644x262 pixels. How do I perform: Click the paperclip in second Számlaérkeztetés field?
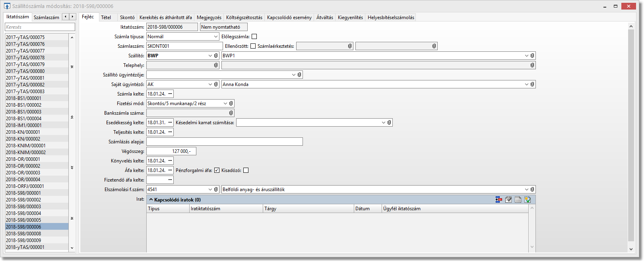[434, 46]
